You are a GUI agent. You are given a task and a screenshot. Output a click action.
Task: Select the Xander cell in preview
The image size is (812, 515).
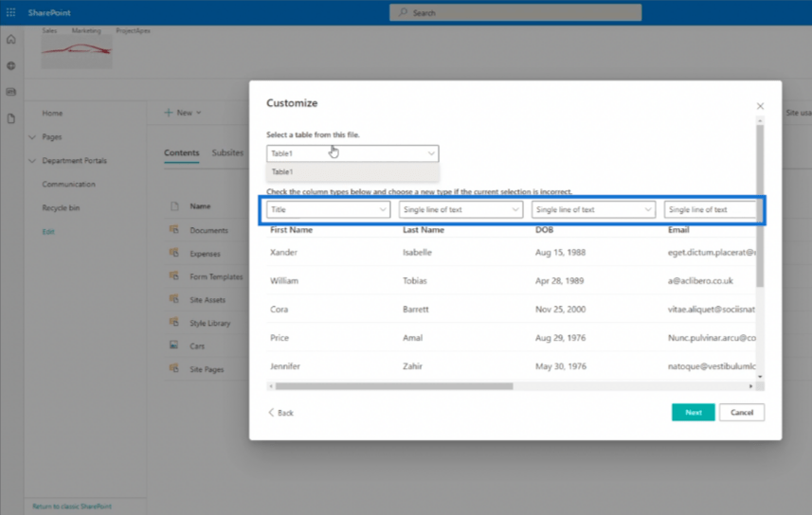[x=284, y=252]
